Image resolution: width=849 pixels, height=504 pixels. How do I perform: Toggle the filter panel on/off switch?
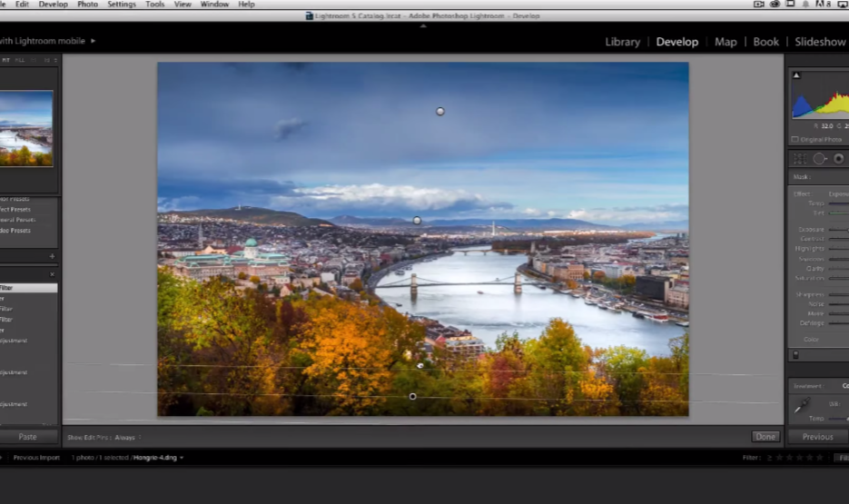(796, 355)
